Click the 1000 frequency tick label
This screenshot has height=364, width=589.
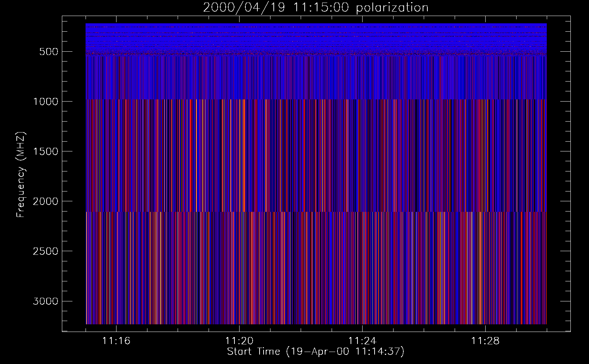pyautogui.click(x=46, y=102)
